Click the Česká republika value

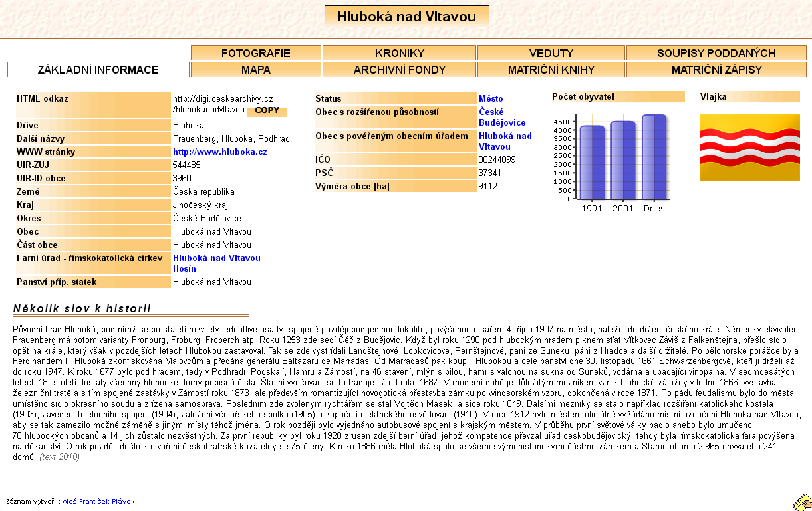(x=203, y=192)
